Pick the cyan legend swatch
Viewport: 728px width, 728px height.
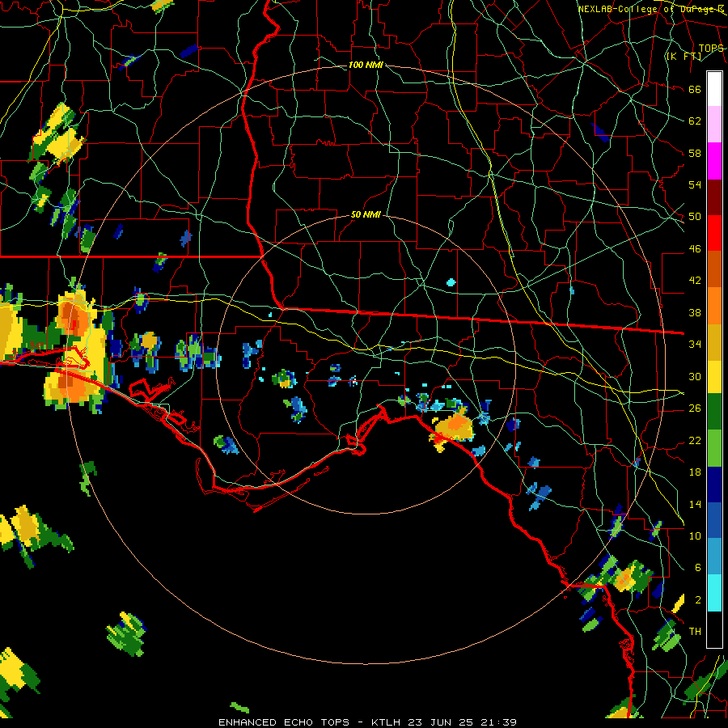point(714,593)
